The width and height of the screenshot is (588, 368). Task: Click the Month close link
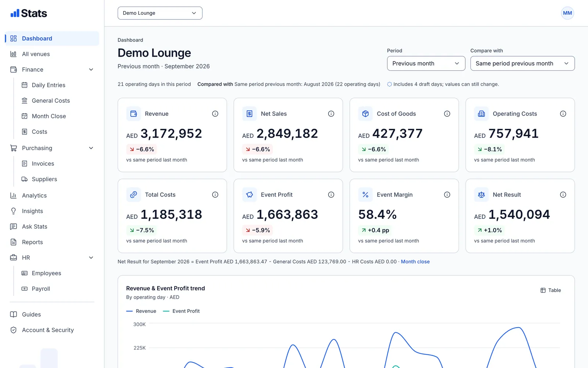(x=415, y=262)
